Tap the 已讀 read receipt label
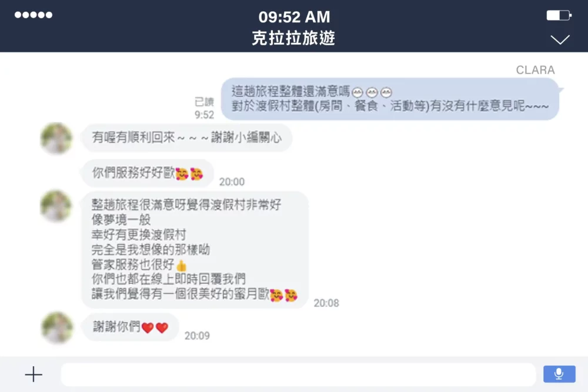The width and height of the screenshot is (588, 392). pyautogui.click(x=204, y=102)
